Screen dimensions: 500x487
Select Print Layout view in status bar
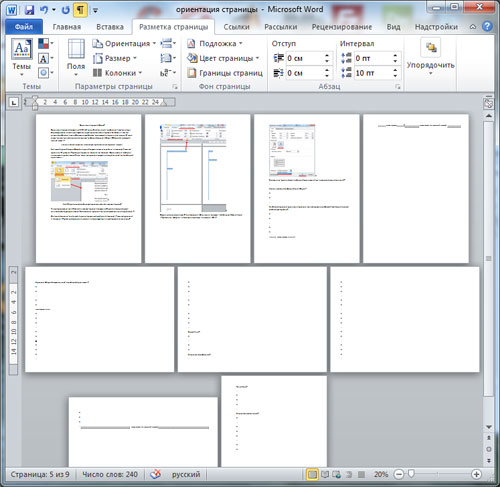pos(312,474)
